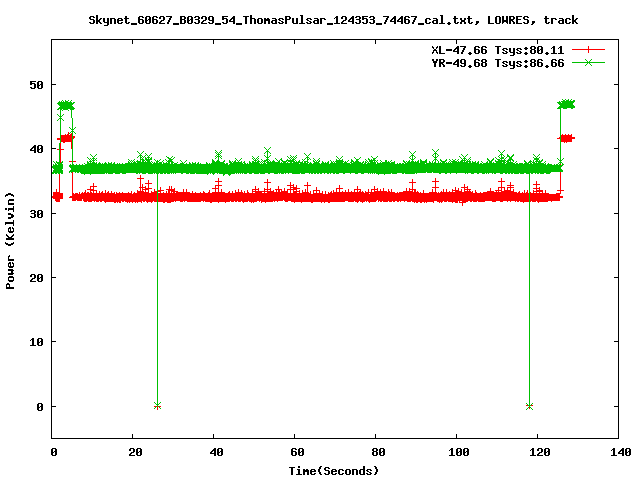
Task: Click the Power (Kelvin) axis label
Action: (10, 241)
